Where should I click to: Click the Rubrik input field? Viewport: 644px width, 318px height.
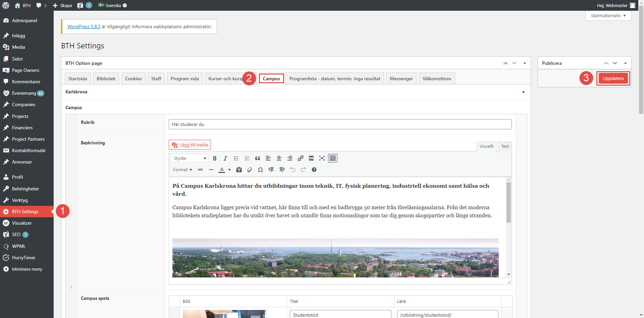coord(340,124)
